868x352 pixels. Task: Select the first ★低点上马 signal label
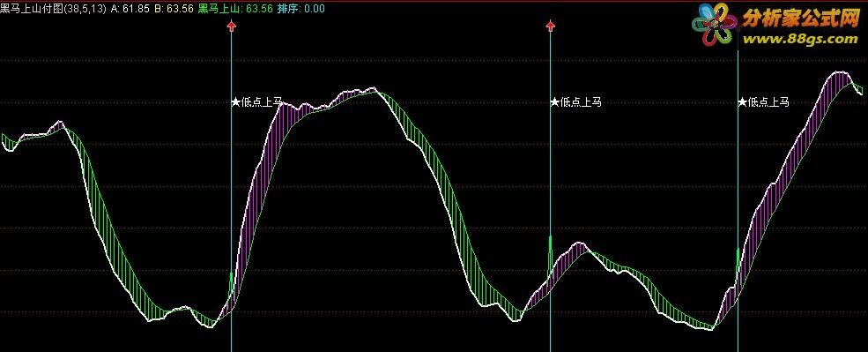coord(256,102)
